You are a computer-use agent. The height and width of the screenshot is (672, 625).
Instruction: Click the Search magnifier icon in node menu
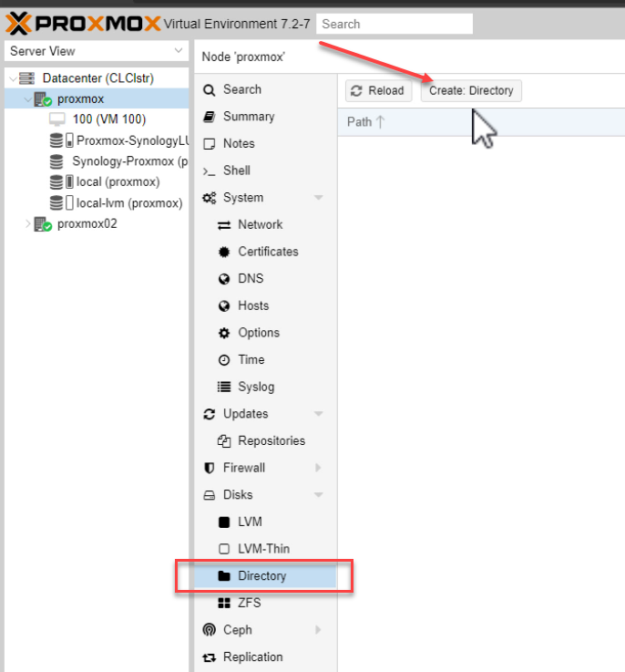(x=209, y=90)
